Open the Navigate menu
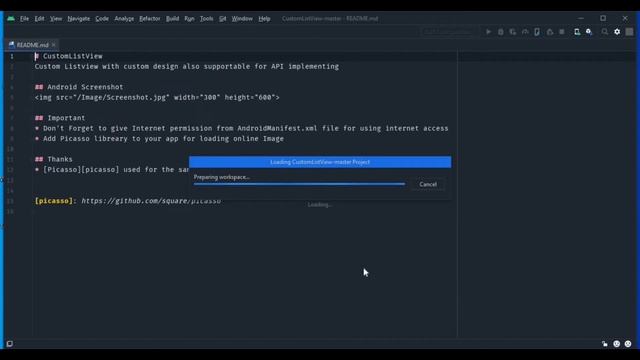640x360 pixels. 78,19
